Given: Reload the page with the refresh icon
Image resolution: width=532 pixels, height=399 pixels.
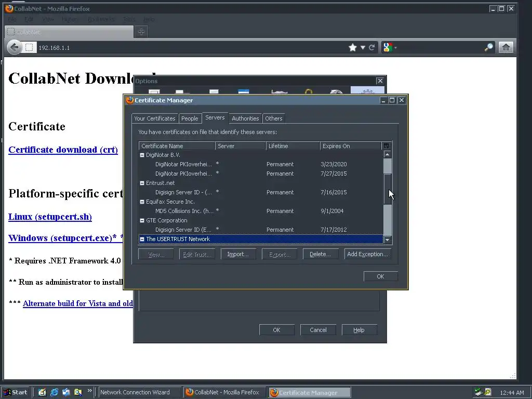Looking at the screenshot, I should point(372,47).
